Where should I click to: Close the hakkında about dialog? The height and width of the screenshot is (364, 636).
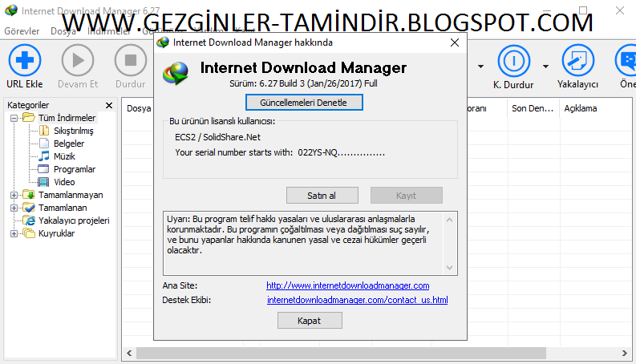point(455,42)
